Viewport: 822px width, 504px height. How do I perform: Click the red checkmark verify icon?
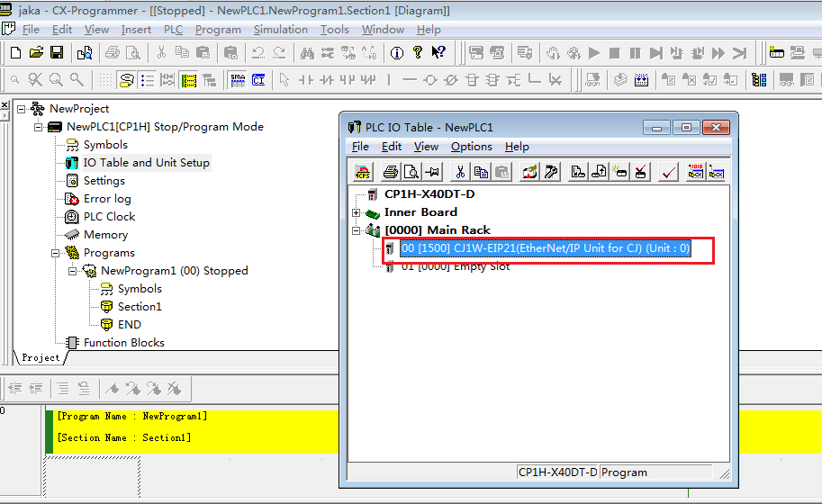[668, 172]
